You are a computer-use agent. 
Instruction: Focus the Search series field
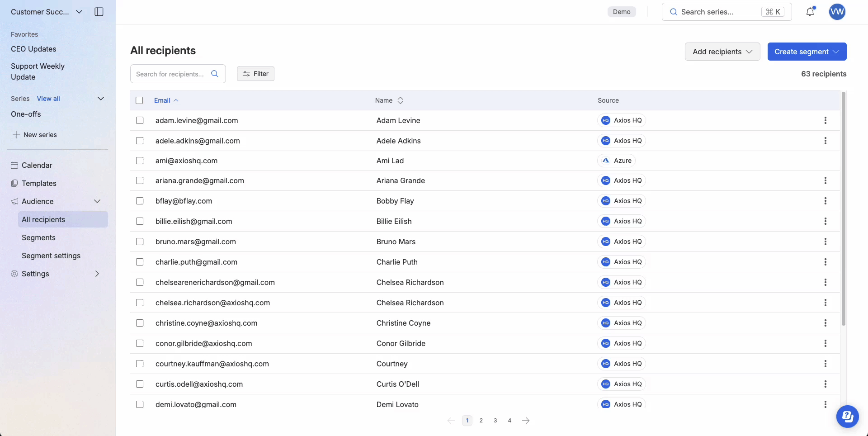pos(726,12)
